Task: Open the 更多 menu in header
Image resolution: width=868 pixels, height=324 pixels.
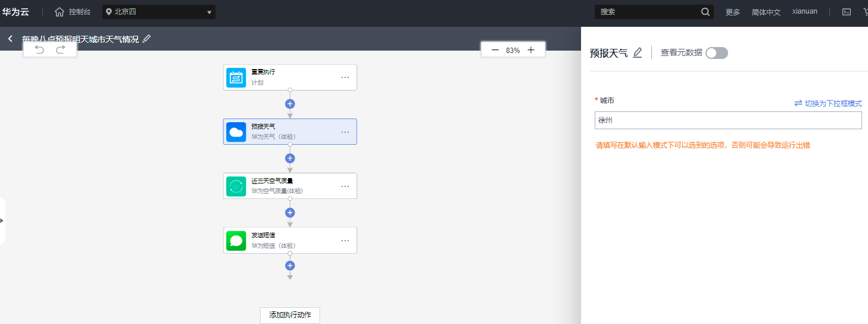Action: pos(733,12)
